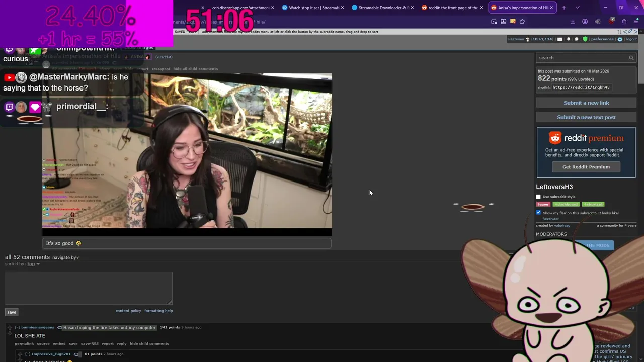Click Submit a new text post button
Screen dimensions: 644x362
coord(586,117)
